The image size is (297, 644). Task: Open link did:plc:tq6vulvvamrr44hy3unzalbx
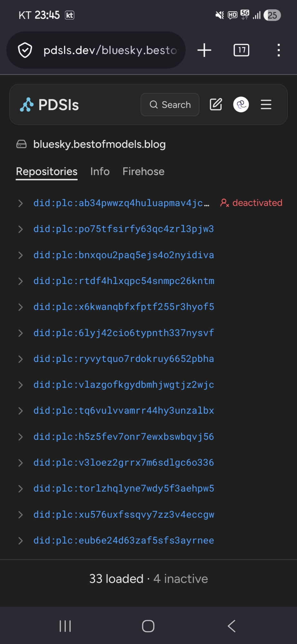pos(124,411)
